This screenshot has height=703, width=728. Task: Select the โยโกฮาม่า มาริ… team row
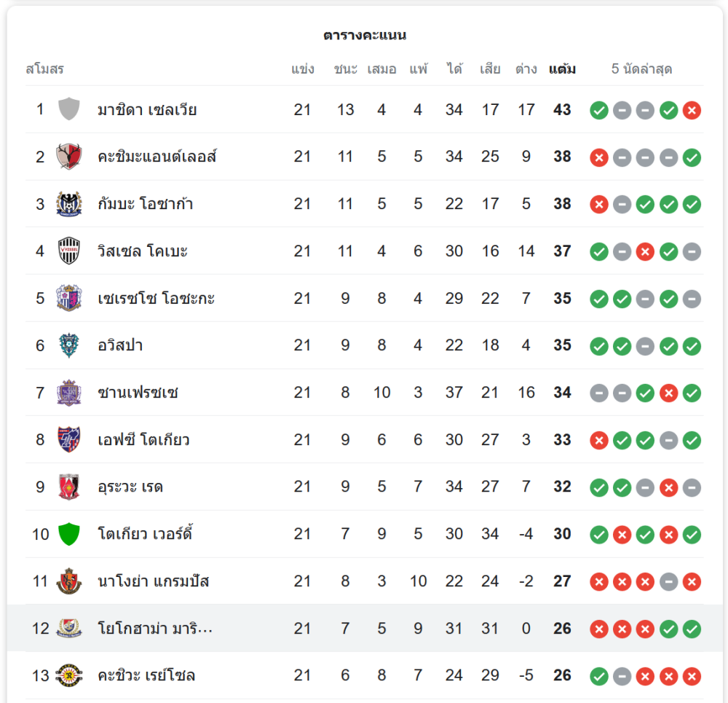pyautogui.click(x=364, y=628)
